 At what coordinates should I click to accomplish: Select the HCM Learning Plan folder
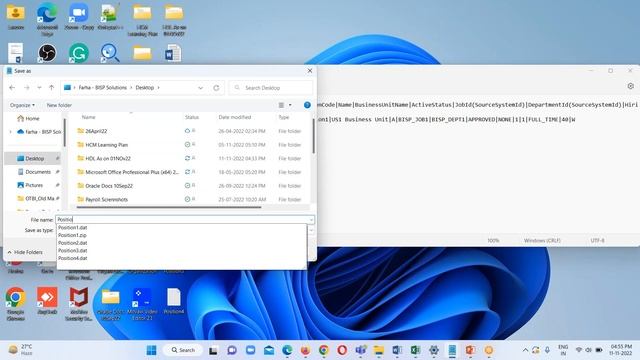click(x=106, y=145)
